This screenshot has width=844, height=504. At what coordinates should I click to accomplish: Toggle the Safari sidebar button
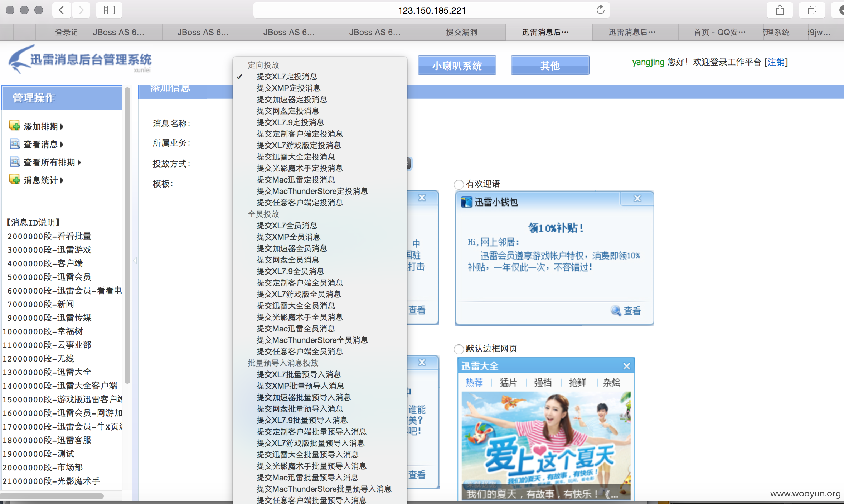[109, 10]
